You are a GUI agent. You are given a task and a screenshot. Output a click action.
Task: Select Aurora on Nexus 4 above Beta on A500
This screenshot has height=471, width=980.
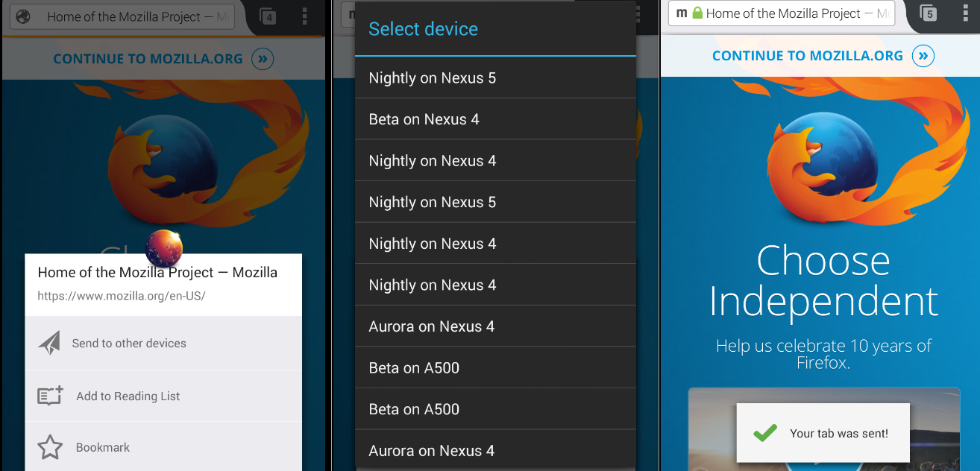coord(495,326)
